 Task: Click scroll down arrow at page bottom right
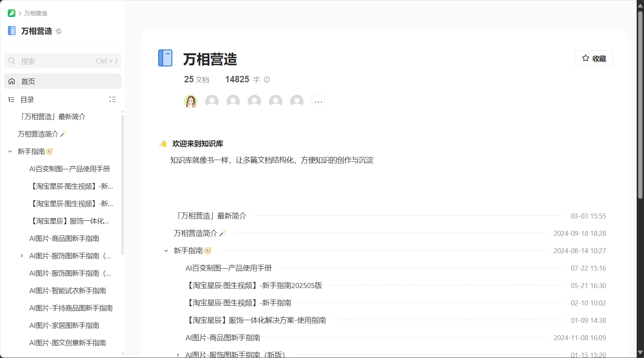point(640,353)
